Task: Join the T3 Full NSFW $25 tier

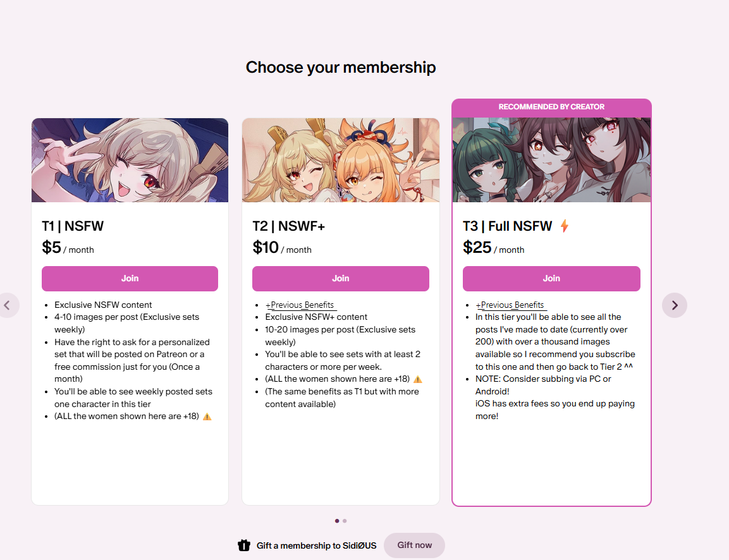Action: click(551, 278)
